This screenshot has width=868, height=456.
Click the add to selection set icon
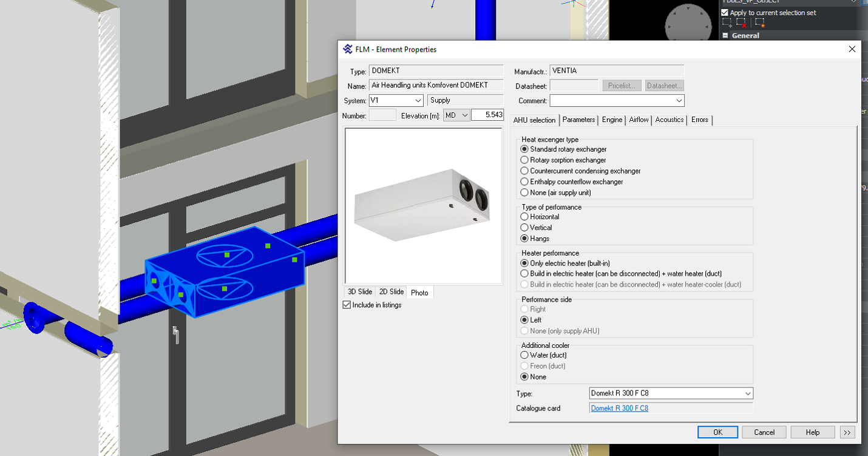pos(727,22)
